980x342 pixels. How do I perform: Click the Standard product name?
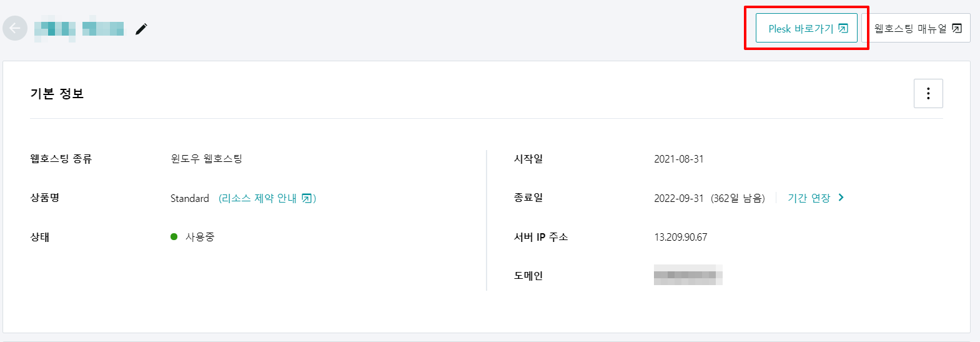(190, 198)
